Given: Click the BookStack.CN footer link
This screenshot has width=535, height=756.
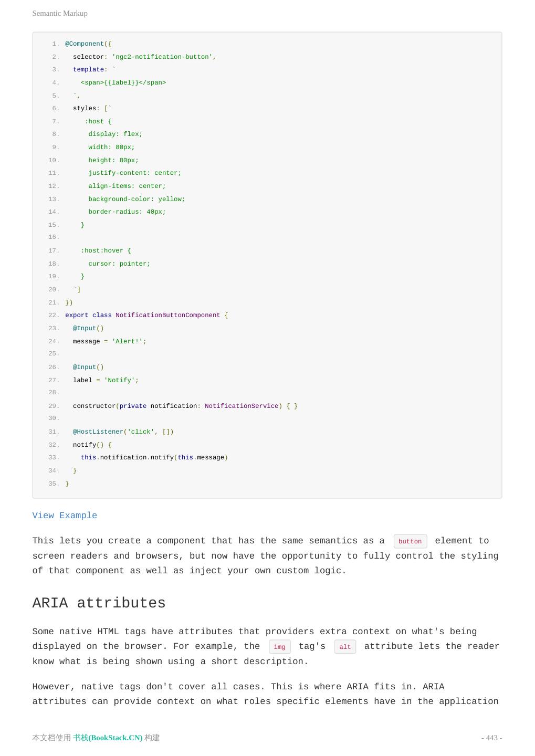Looking at the screenshot, I should click(108, 738).
